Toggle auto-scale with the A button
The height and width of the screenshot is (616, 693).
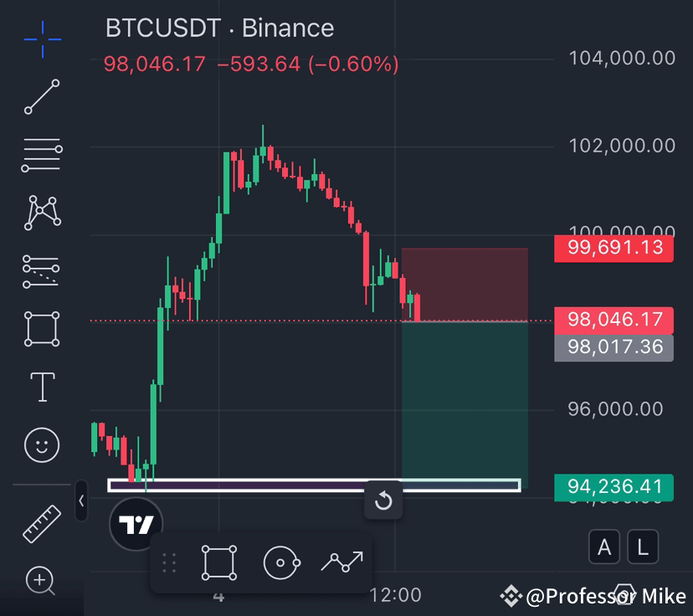click(604, 547)
